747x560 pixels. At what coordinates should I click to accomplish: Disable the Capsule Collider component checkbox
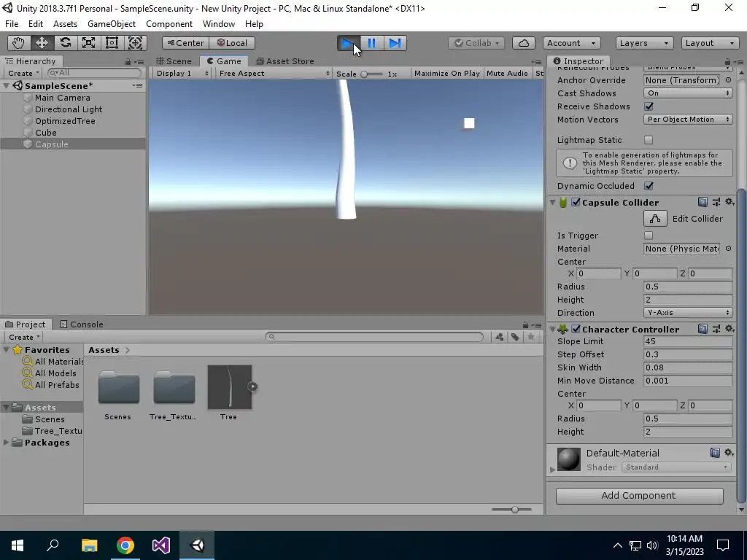click(x=576, y=203)
